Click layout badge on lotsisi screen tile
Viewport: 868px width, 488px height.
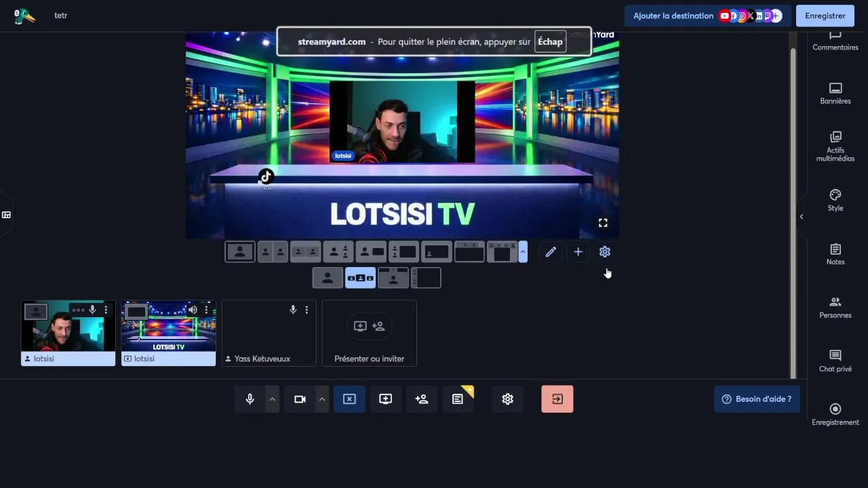click(x=136, y=312)
